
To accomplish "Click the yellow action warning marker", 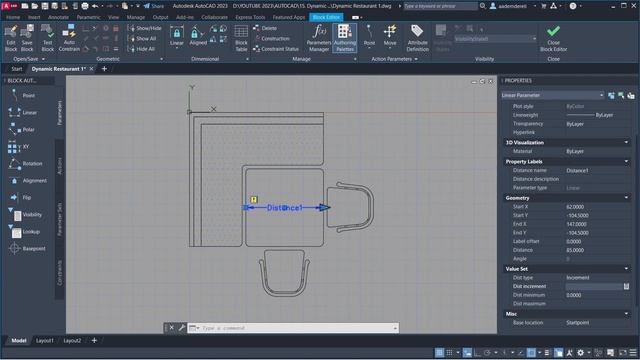I will click(254, 200).
